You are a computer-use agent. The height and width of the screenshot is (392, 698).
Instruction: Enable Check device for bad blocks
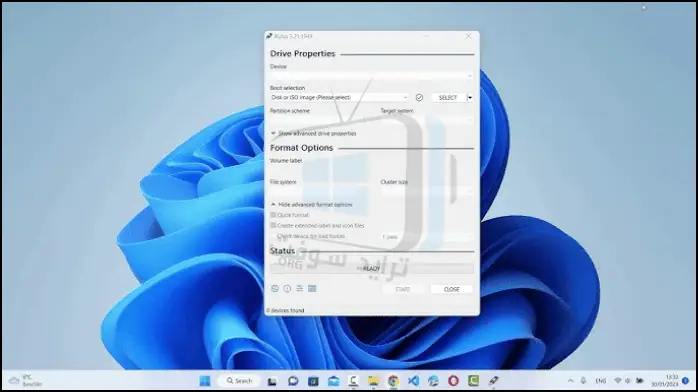[273, 236]
